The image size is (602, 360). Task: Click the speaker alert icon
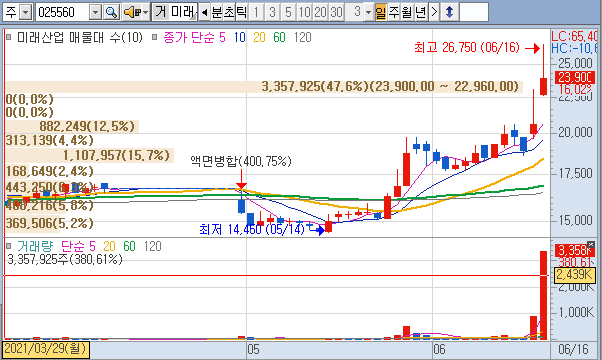point(132,12)
